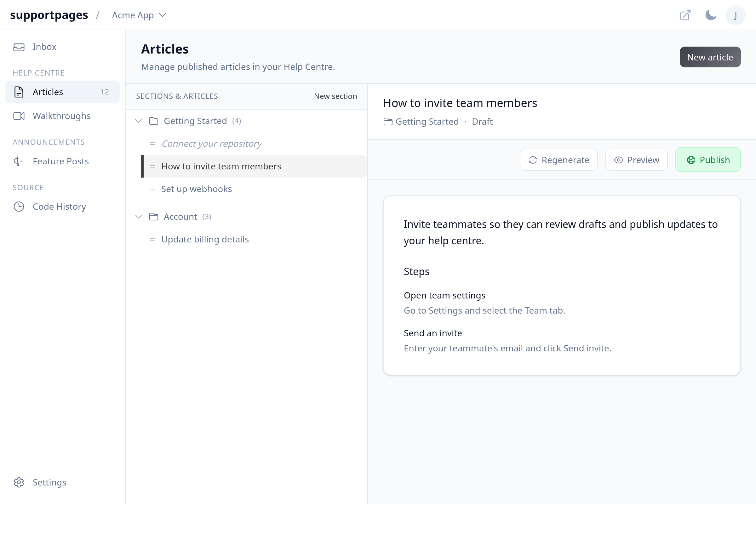The image size is (756, 534).
Task: Click the Feature Posts icon in the sidebar
Action: click(18, 161)
